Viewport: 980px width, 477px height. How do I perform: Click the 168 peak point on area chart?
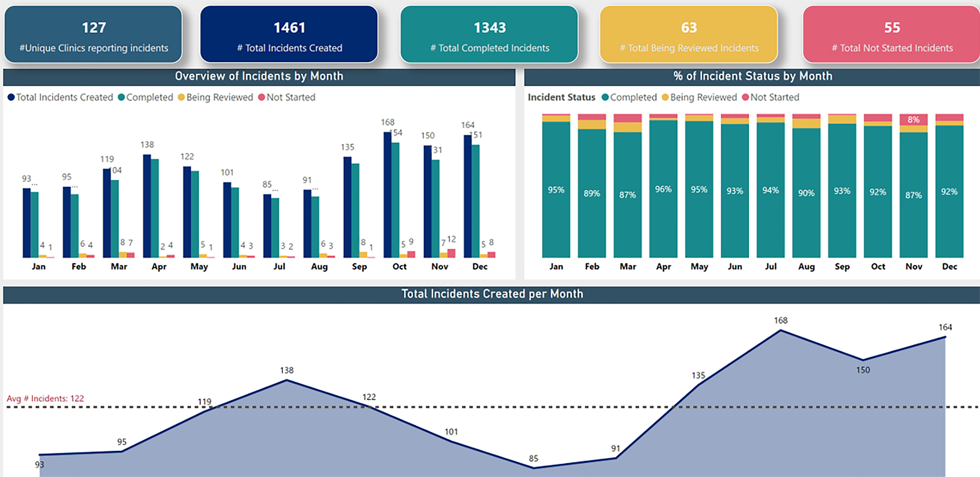pyautogui.click(x=781, y=330)
